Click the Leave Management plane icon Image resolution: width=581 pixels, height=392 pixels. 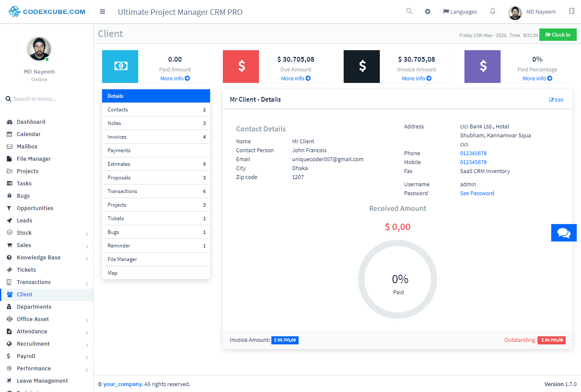[9, 381]
